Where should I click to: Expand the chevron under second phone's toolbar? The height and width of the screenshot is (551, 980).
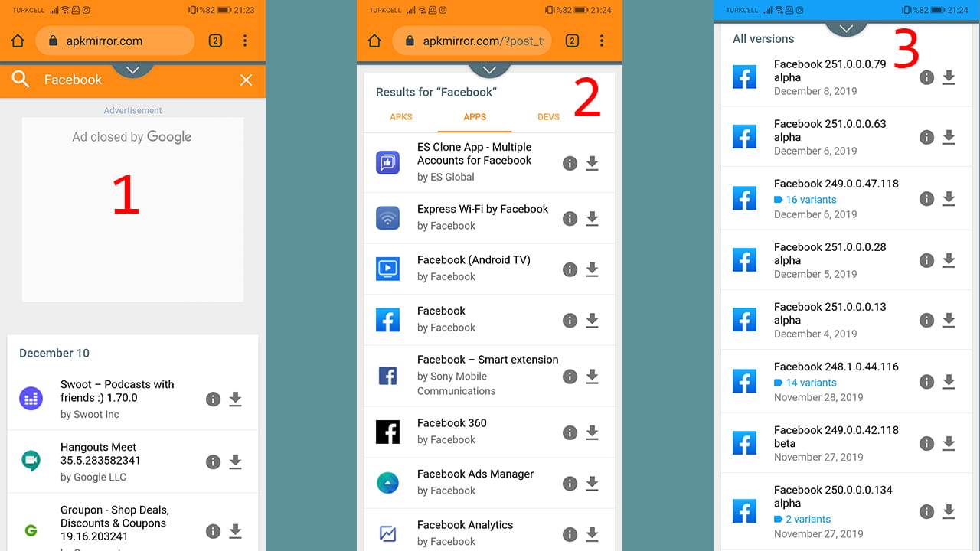(489, 70)
